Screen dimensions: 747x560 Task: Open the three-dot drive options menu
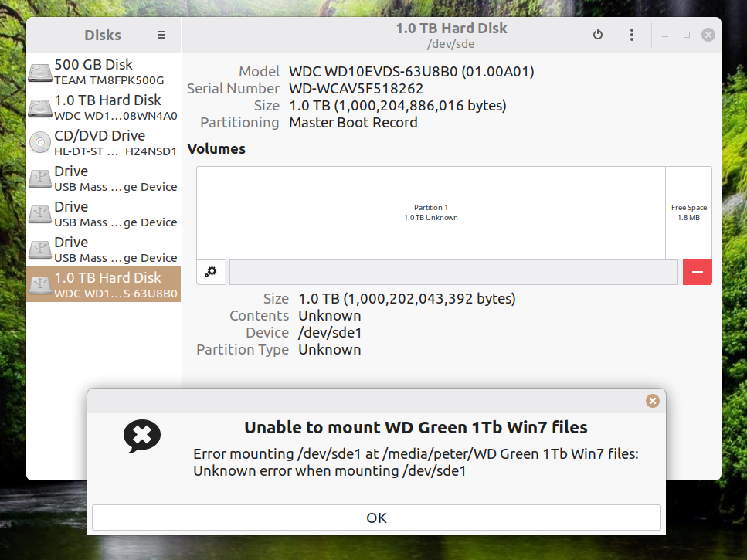(632, 35)
